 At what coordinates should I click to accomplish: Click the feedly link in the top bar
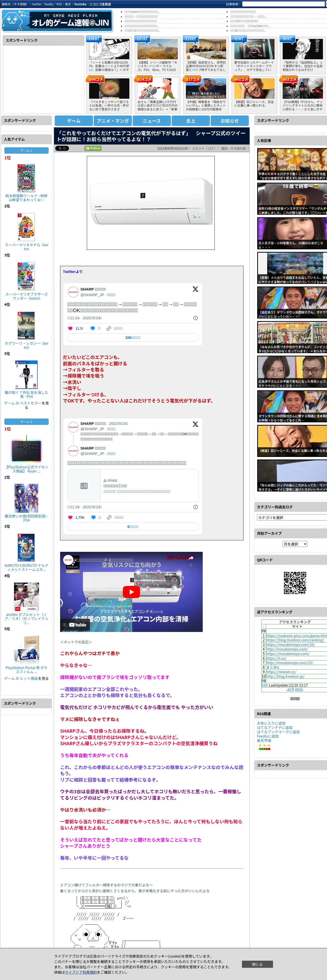49,4
